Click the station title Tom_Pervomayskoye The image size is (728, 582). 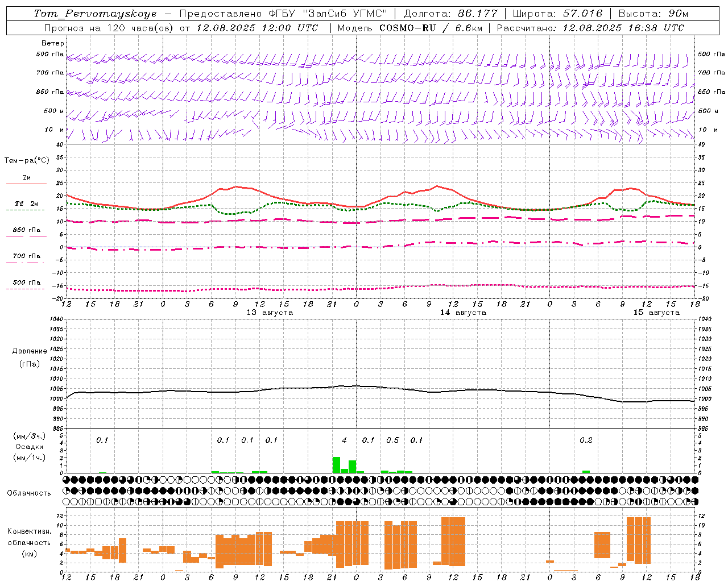click(95, 14)
